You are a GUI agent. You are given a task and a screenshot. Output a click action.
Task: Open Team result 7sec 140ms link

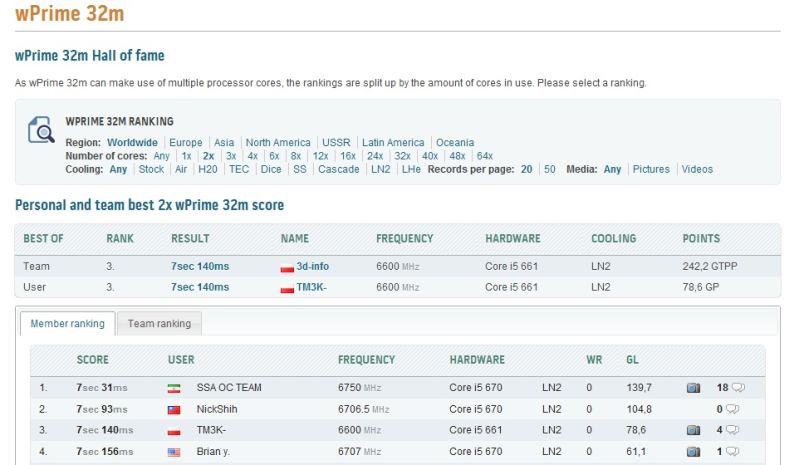click(x=200, y=266)
